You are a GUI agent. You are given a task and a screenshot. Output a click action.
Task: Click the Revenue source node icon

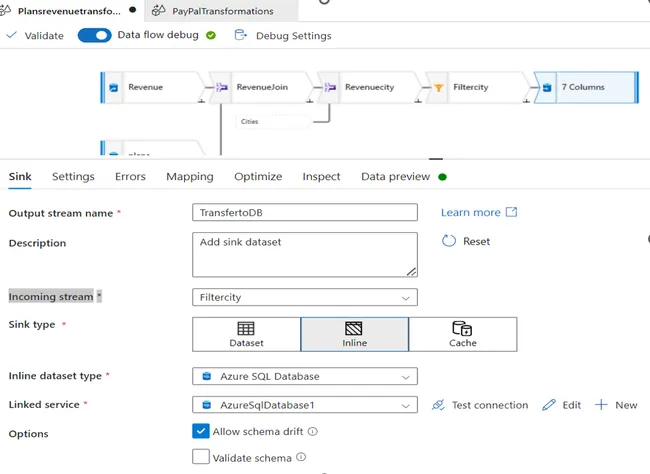tap(113, 88)
